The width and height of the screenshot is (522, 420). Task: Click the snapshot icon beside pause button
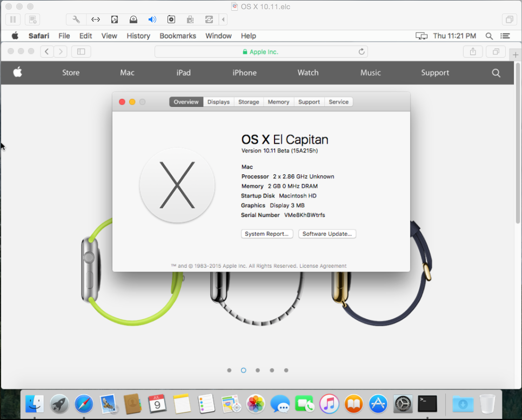click(32, 19)
